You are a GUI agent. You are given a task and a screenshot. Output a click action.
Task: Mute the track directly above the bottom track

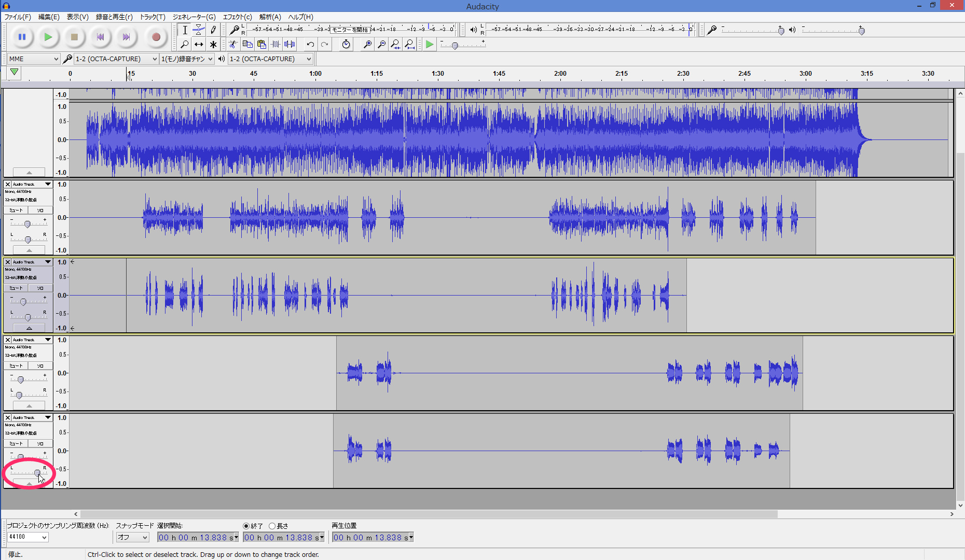click(16, 366)
